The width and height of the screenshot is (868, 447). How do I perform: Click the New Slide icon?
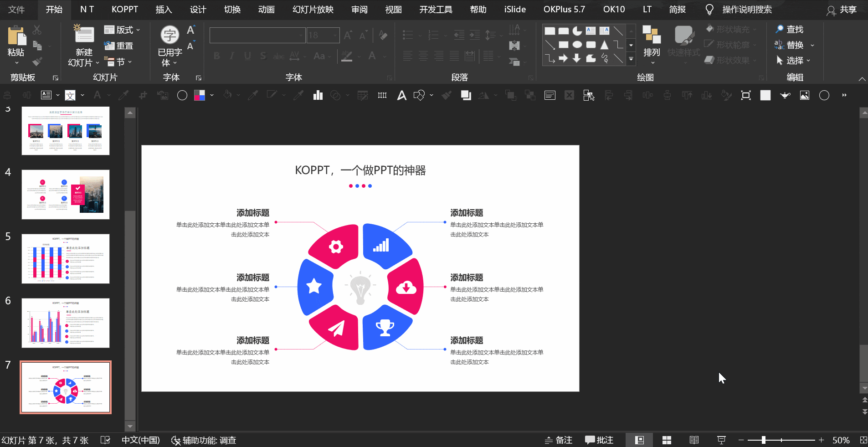[x=84, y=35]
